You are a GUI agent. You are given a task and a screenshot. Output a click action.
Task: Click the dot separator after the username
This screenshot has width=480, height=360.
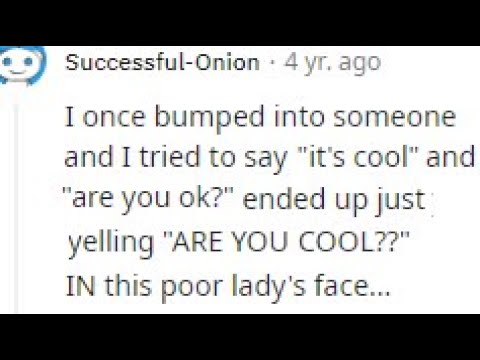pos(272,63)
